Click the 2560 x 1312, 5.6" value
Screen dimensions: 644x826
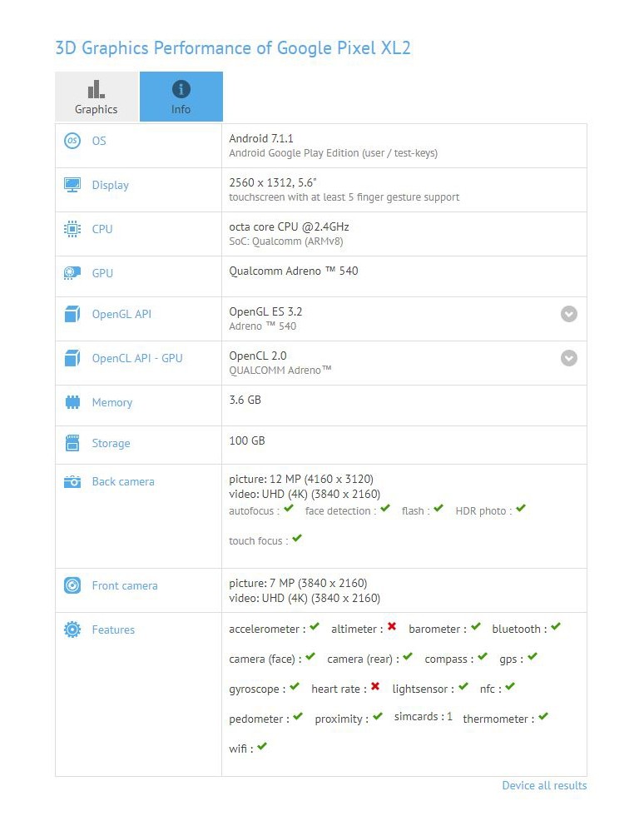273,183
